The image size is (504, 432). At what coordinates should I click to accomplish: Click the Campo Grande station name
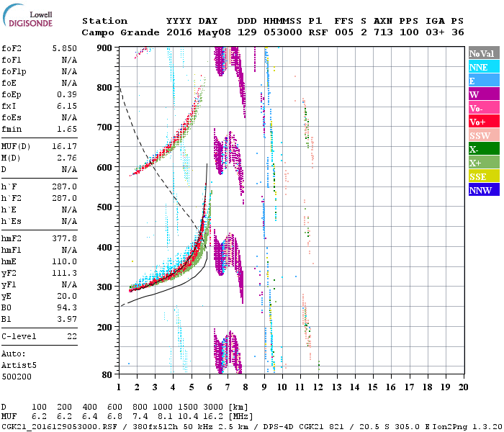[x=120, y=32]
